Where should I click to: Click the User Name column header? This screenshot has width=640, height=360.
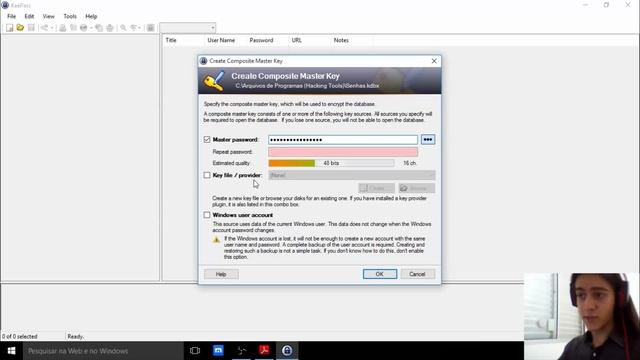point(221,40)
